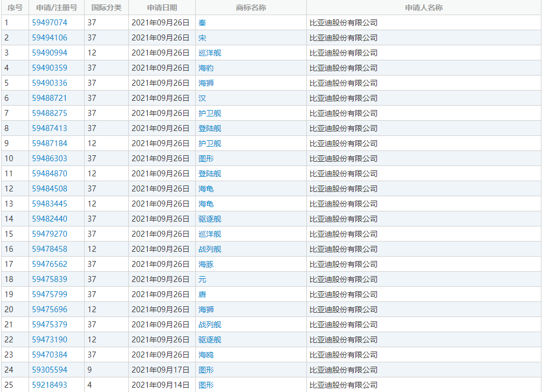
Task: Open registration number 59484870
Action: [50, 174]
